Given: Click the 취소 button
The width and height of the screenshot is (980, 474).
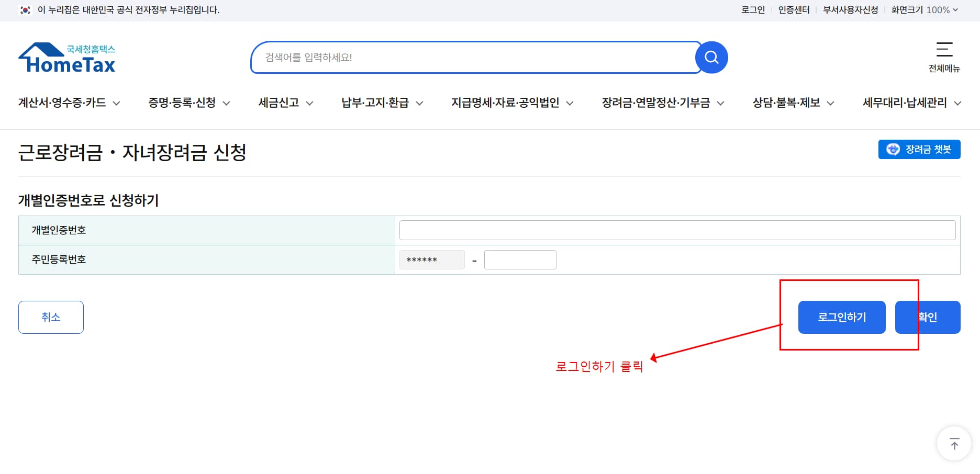Looking at the screenshot, I should [51, 317].
